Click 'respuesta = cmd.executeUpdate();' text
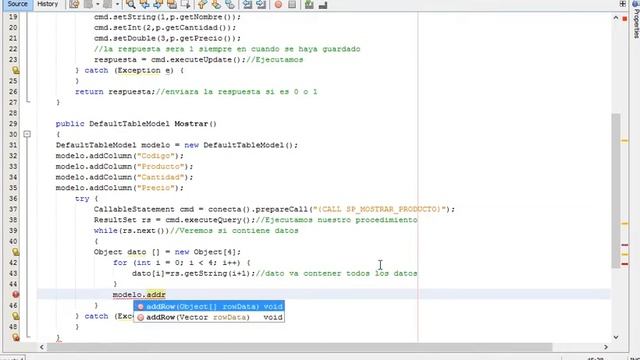The height and width of the screenshot is (360, 640). 170,60
